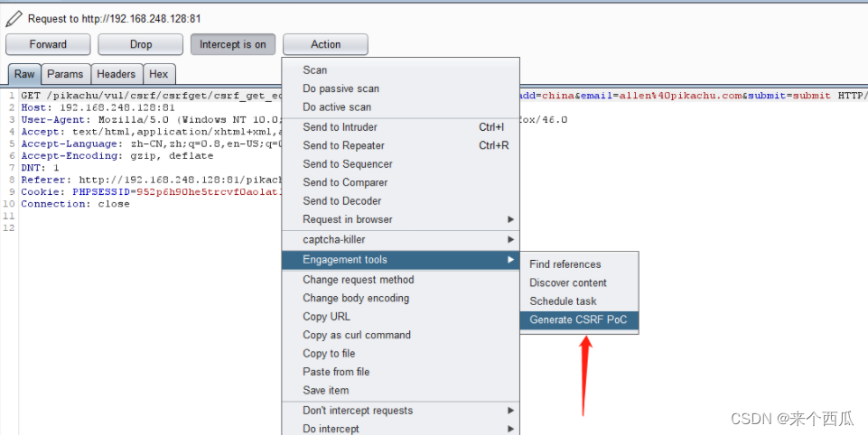The height and width of the screenshot is (435, 868).
Task: Select Paste from file
Action: tap(401, 372)
